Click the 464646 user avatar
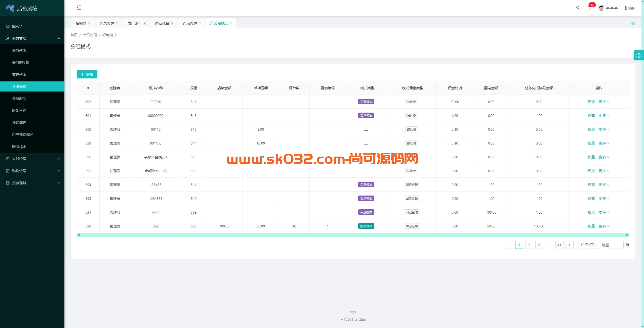 tap(601, 8)
